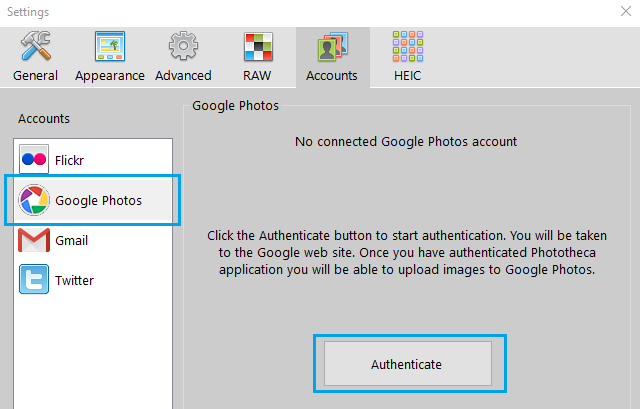Switch to the General tab label
This screenshot has height=409, width=640.
pyautogui.click(x=36, y=76)
